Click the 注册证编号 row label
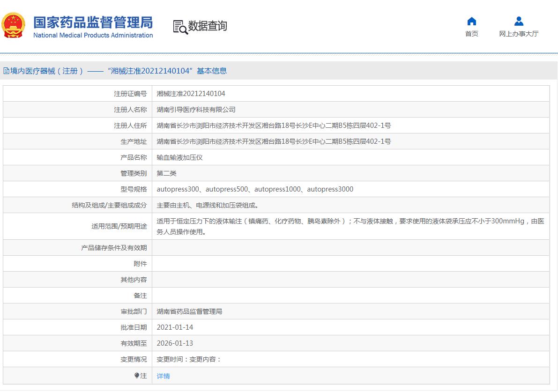558x392 pixels. [x=130, y=94]
